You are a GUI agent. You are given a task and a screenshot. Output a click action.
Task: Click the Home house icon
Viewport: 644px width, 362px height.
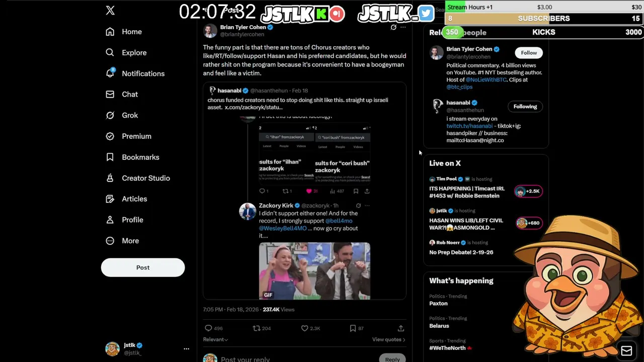tap(110, 32)
